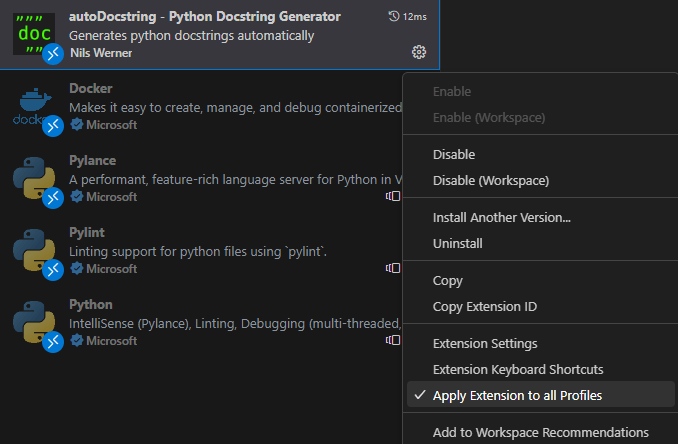
Task: Select the Docker extension title
Action: (x=90, y=88)
